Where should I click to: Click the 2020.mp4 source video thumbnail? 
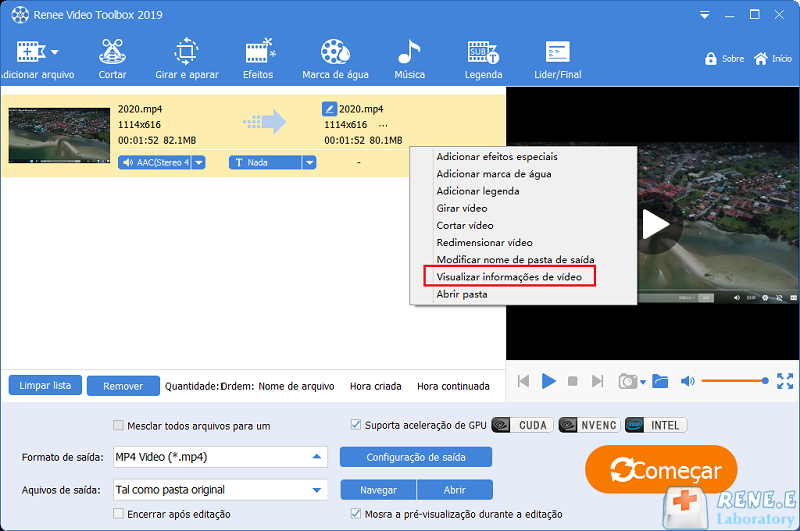tap(59, 135)
